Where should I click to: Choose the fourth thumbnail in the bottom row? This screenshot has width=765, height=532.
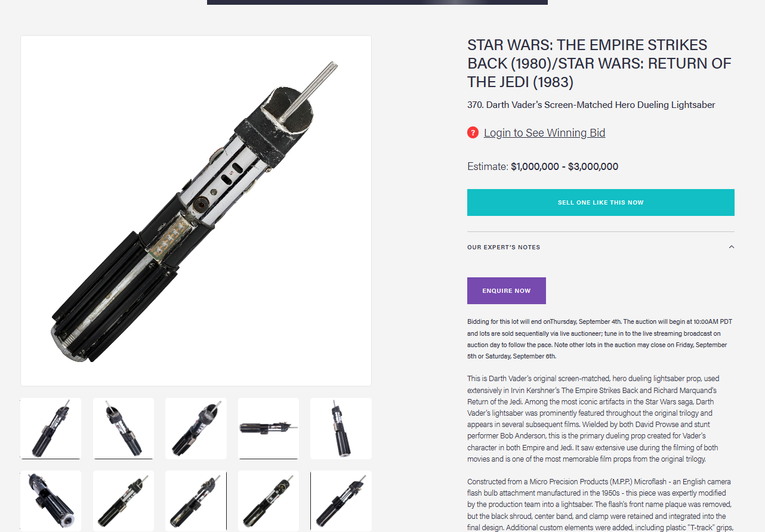[x=269, y=500]
